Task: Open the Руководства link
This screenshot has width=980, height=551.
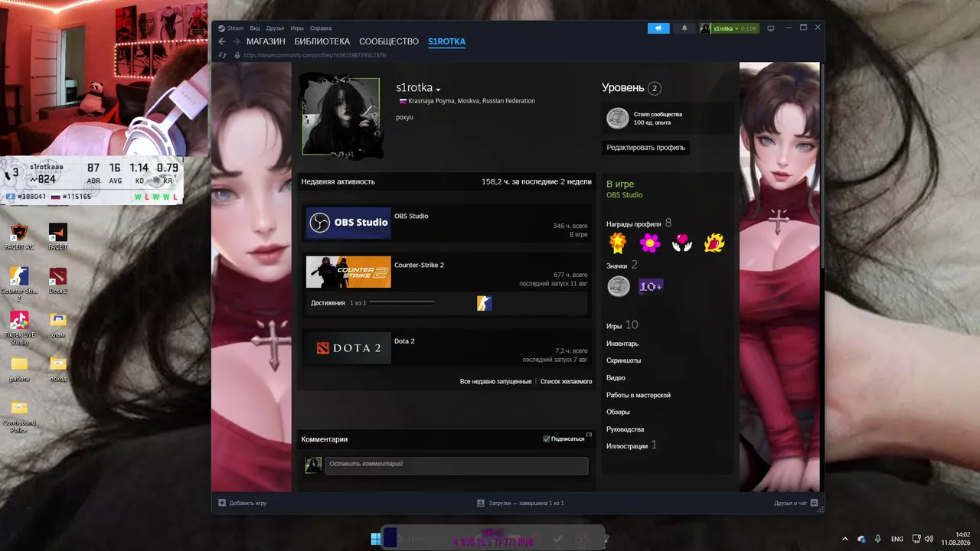Action: 626,429
